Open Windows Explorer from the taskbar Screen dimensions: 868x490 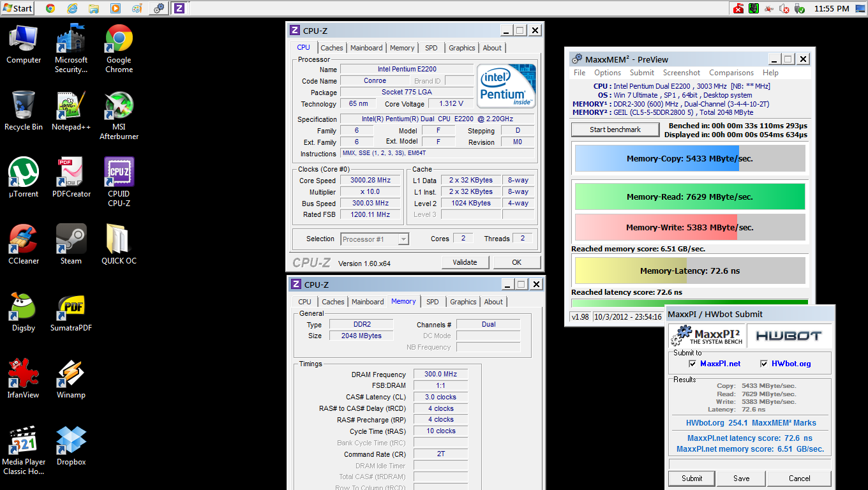click(x=94, y=8)
